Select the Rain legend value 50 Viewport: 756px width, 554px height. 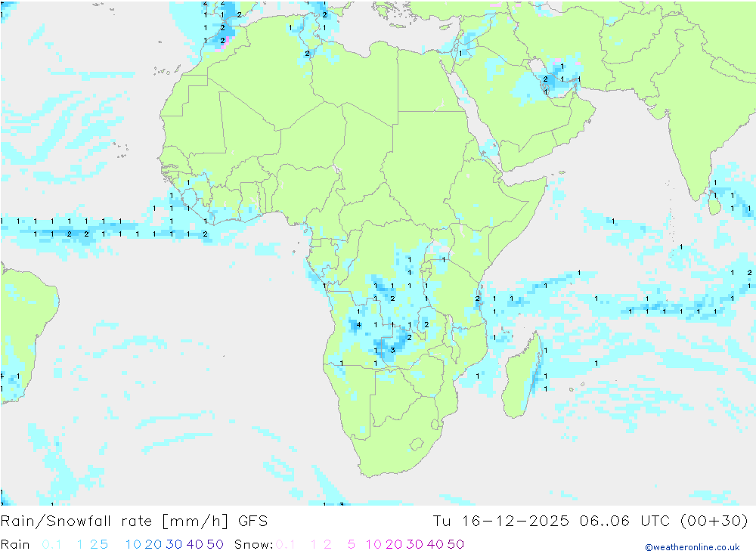pos(215,544)
